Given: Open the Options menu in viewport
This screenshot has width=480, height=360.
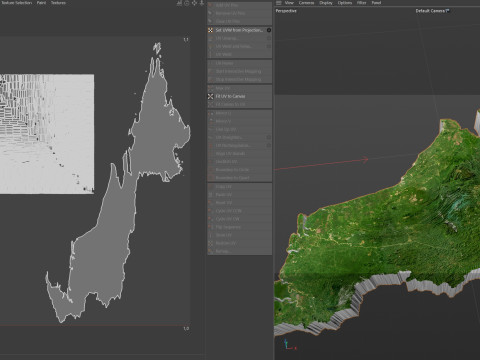Looking at the screenshot, I should (345, 3).
